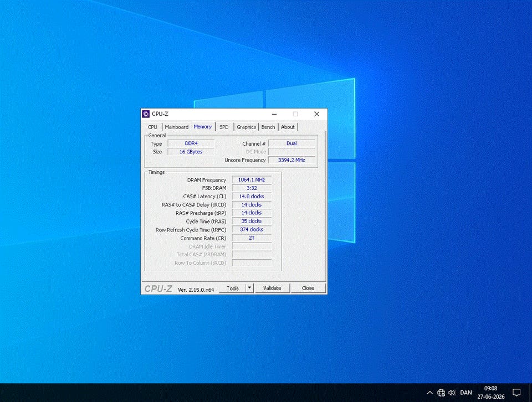Click the empty Total CAS# (tRDRAM) field
532x402 pixels.
[x=252, y=255]
